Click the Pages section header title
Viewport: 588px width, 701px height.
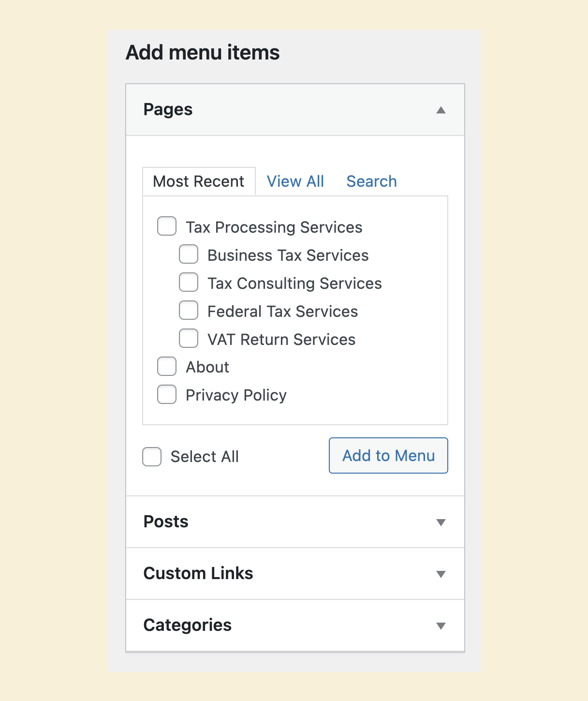(168, 109)
